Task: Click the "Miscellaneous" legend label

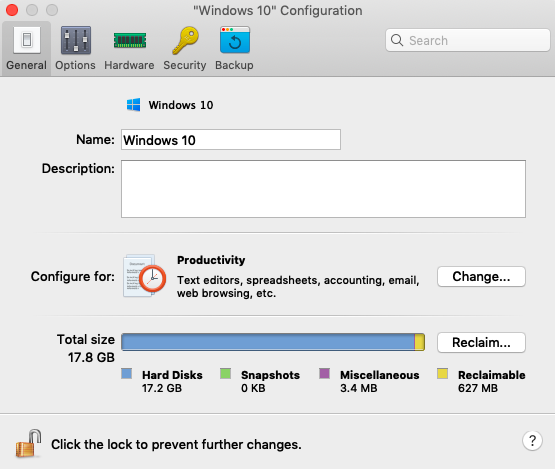Action: 379,375
